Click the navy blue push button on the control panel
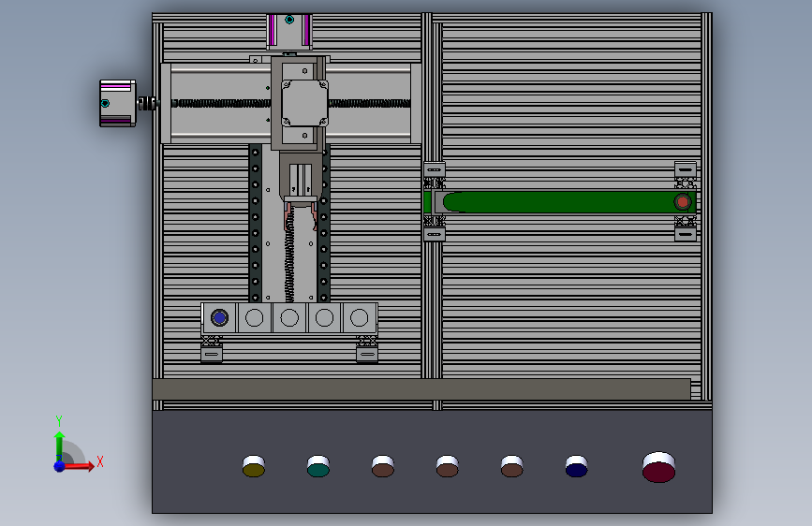The height and width of the screenshot is (526, 812). (576, 466)
